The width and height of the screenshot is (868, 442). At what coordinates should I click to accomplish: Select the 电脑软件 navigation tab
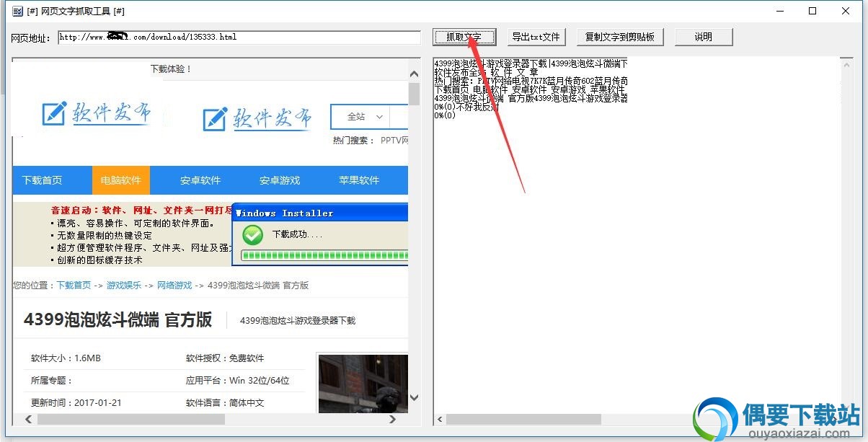121,180
